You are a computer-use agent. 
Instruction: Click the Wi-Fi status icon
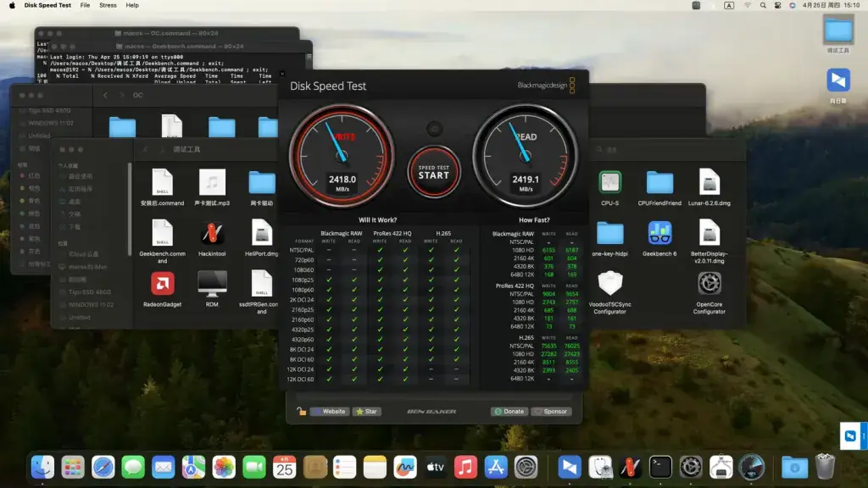click(748, 5)
